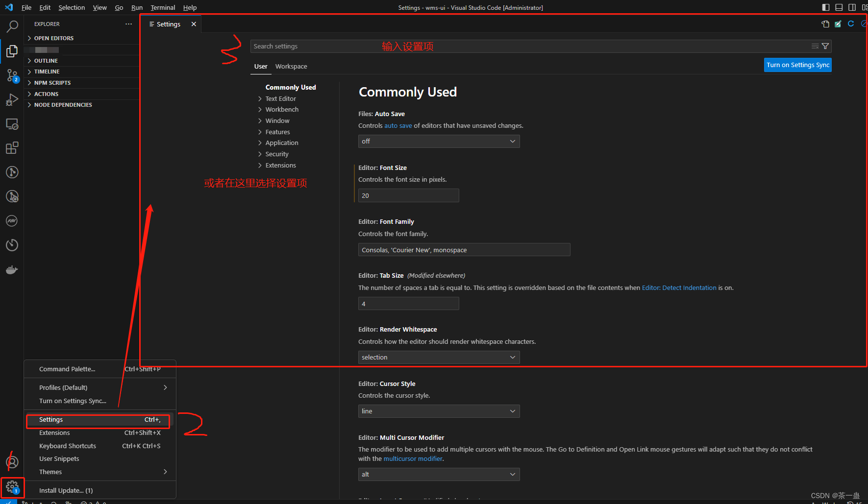Click the VS Code logo icon
The image size is (868, 504).
(x=9, y=7)
